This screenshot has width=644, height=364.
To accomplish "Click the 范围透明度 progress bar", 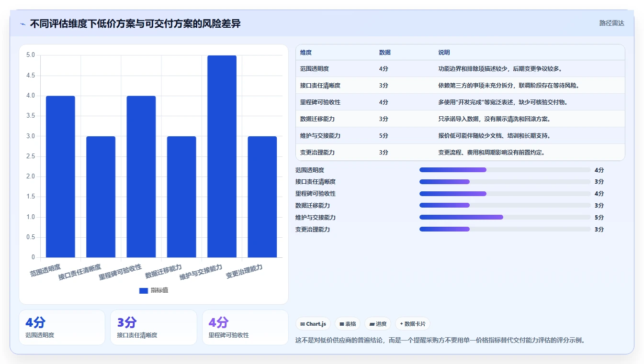I will pos(505,170).
